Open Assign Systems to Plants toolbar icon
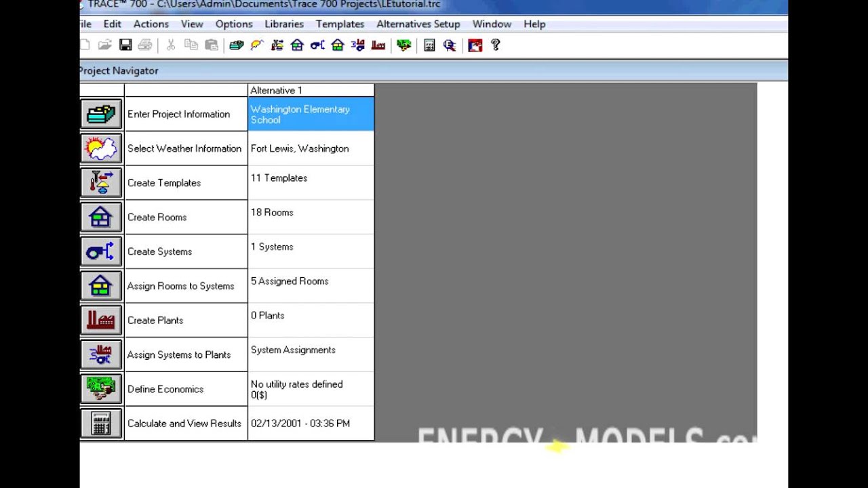 tap(358, 45)
